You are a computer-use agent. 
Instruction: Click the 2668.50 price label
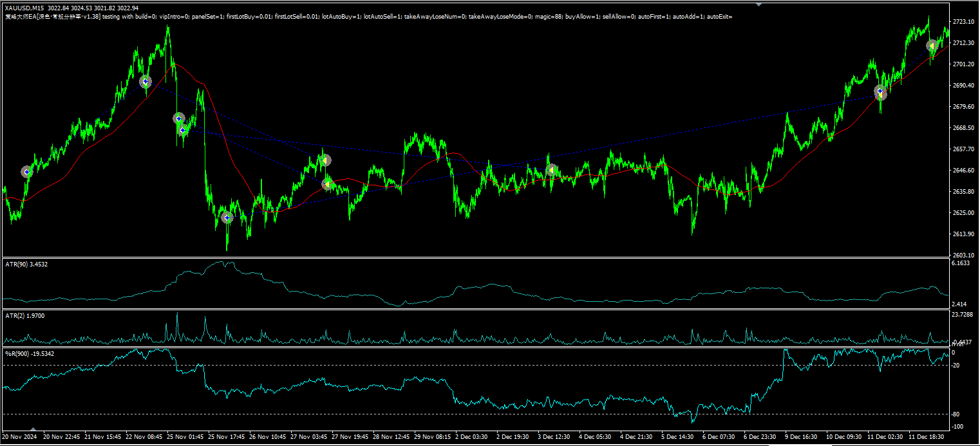963,127
